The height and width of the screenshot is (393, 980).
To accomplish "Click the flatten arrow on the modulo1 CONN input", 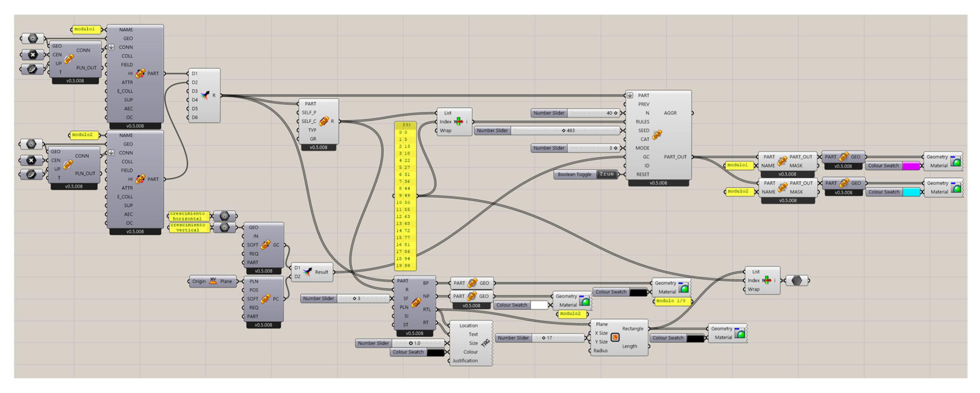I will point(111,47).
